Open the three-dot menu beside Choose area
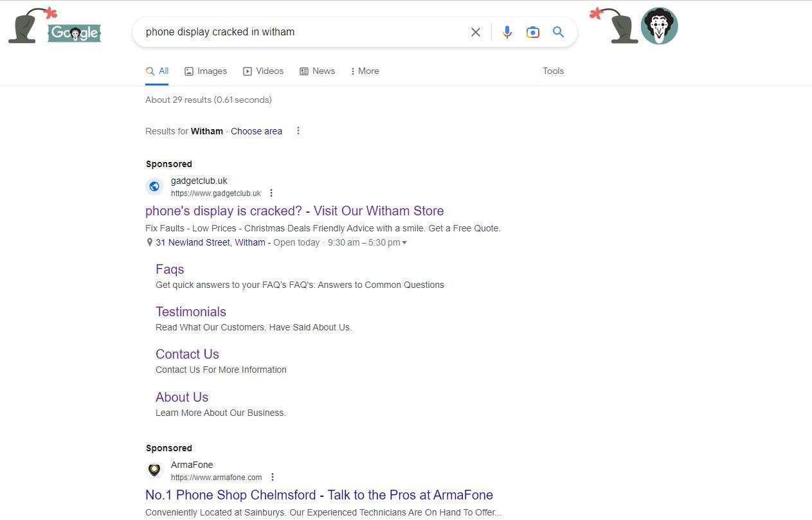This screenshot has height=520, width=812. coord(298,130)
